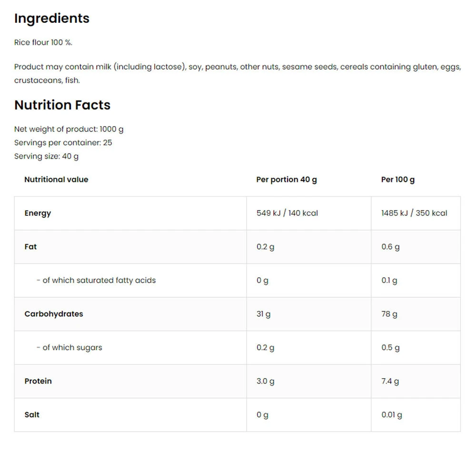Click the "549 kJ / 140 kcal" cell
The height and width of the screenshot is (452, 476).
coord(287,213)
